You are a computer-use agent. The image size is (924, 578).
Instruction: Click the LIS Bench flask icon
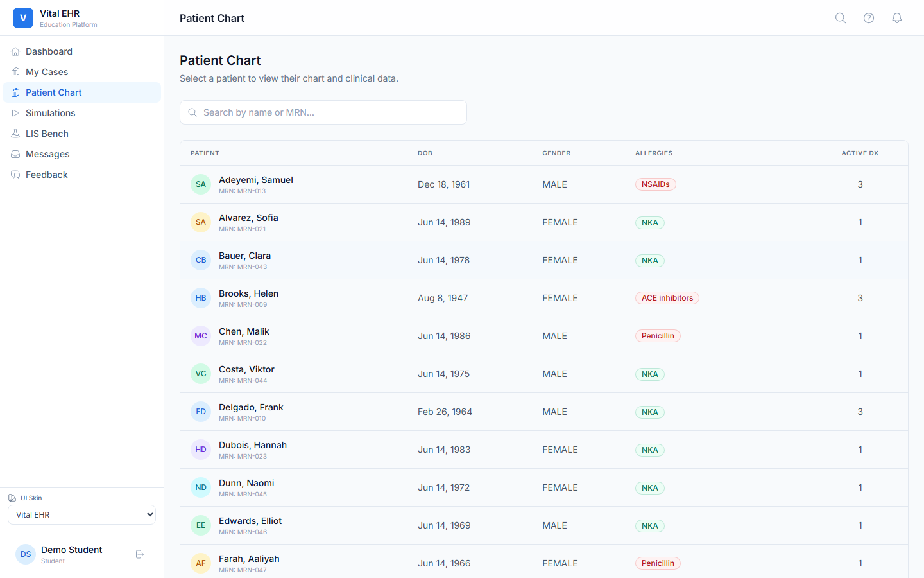[x=15, y=134]
